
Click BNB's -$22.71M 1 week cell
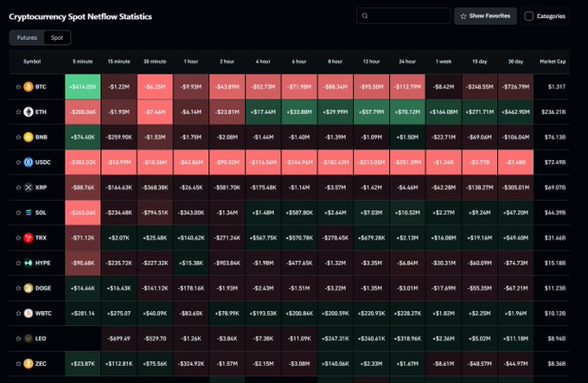tap(444, 137)
